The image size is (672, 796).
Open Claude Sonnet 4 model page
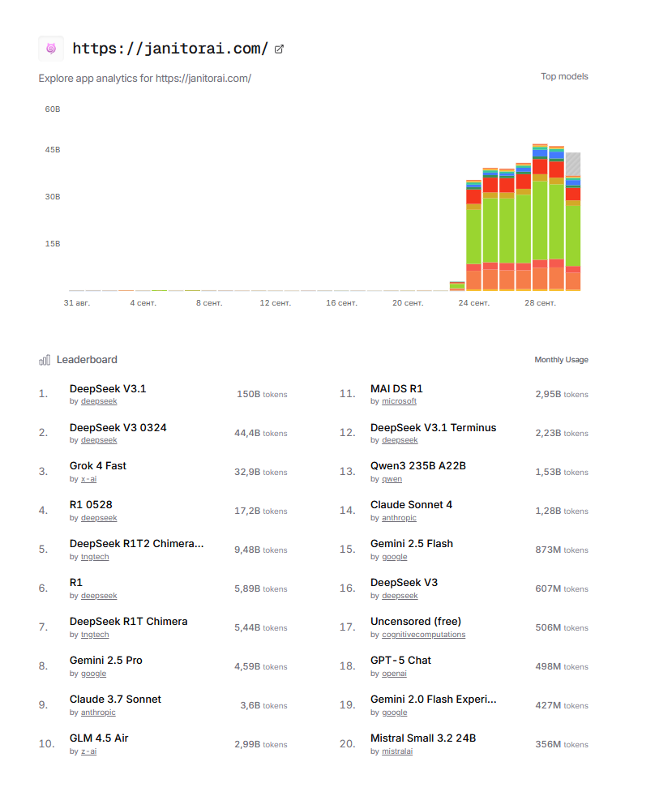(x=411, y=505)
